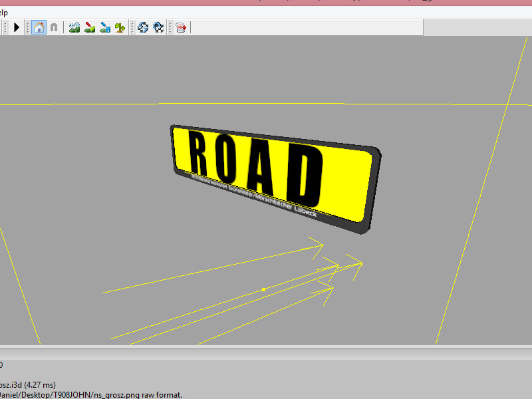
Task: Click the small yellow point on arrow line
Action: coord(264,289)
